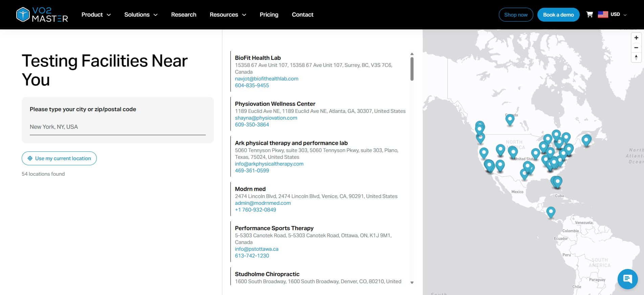644x295 pixels.
Task: Go to the Research page
Action: tap(184, 15)
